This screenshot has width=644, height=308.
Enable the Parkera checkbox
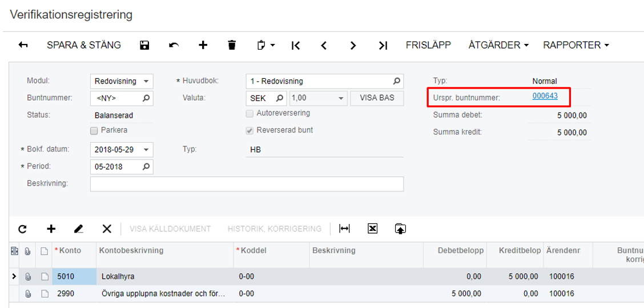point(94,130)
